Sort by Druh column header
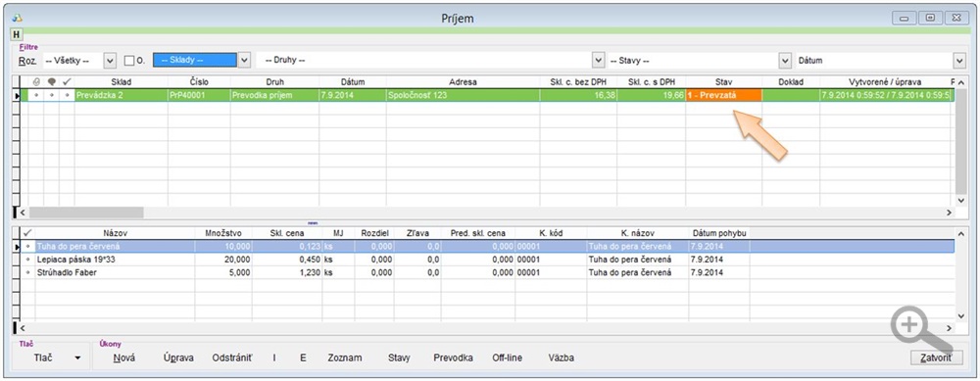This screenshot has width=980, height=381. click(274, 82)
